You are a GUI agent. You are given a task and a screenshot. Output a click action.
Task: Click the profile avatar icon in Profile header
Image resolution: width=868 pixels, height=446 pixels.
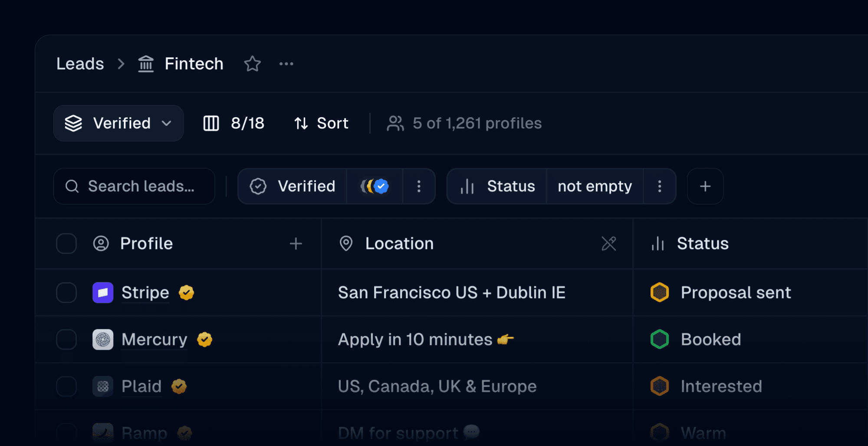101,243
